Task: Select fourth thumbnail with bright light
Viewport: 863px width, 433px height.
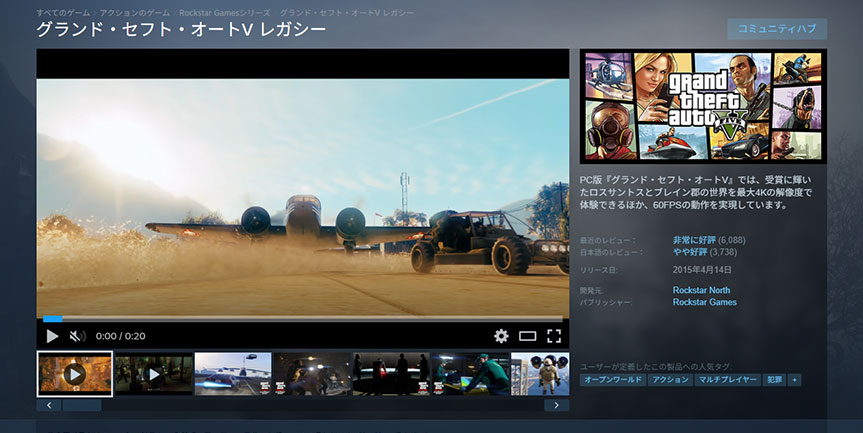Action: (312, 374)
